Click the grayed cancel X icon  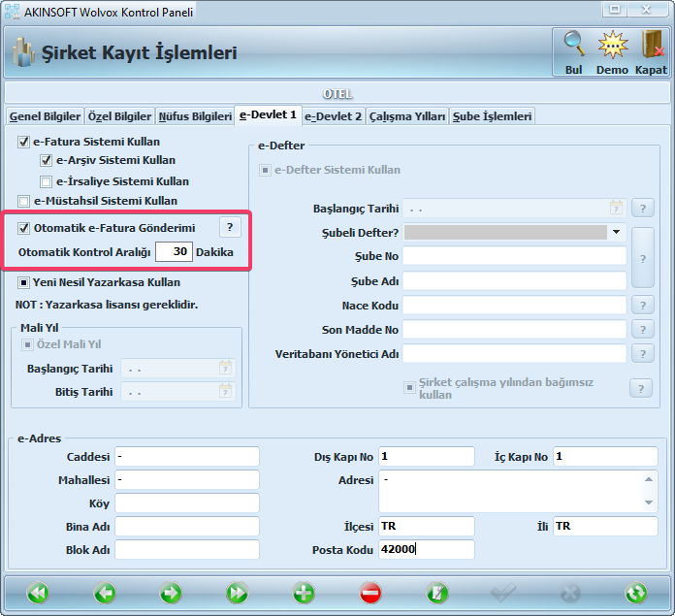point(570,593)
